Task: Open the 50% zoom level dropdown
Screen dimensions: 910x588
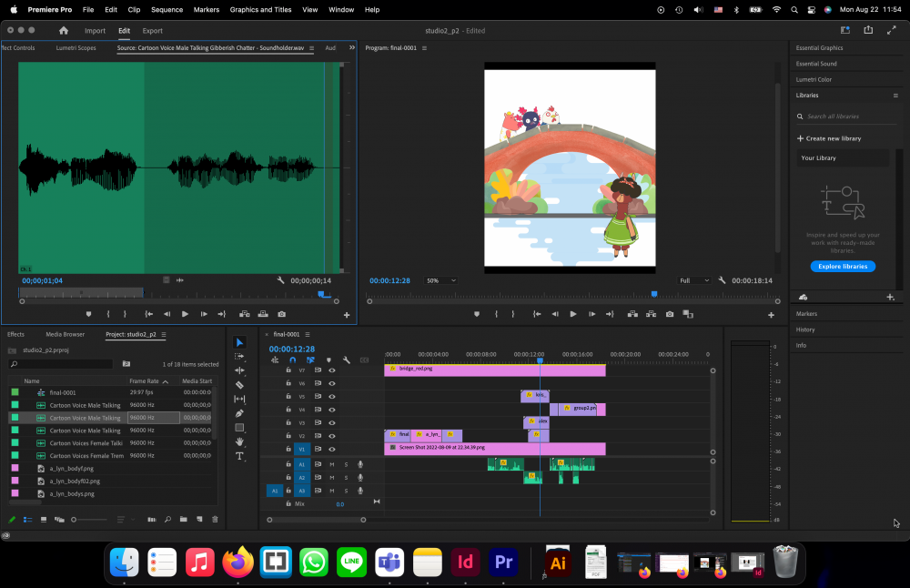Action: pyautogui.click(x=440, y=280)
